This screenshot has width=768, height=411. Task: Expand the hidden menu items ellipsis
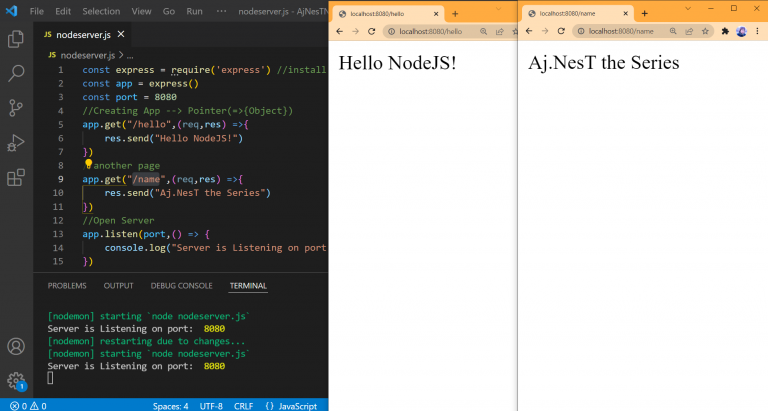[x=222, y=11]
